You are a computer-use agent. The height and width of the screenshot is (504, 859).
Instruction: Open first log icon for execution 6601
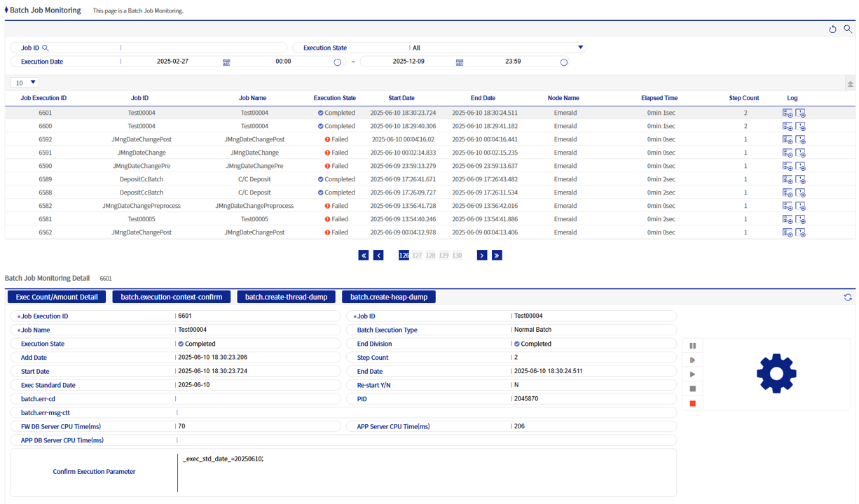(x=788, y=113)
